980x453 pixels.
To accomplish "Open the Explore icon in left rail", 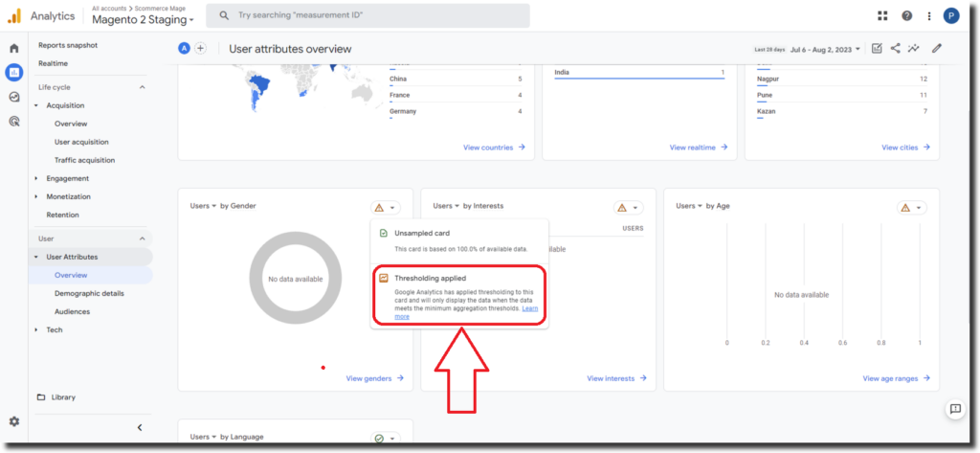I will 14,97.
